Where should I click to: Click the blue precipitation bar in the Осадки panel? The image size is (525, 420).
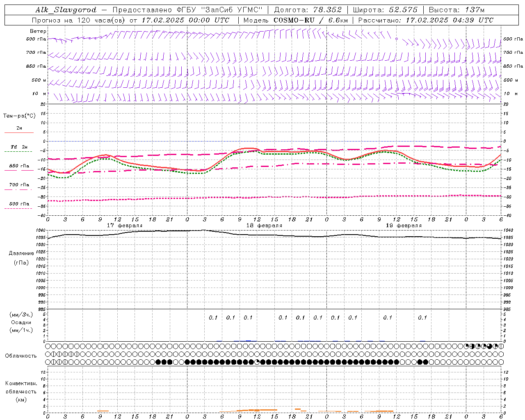click(x=248, y=340)
